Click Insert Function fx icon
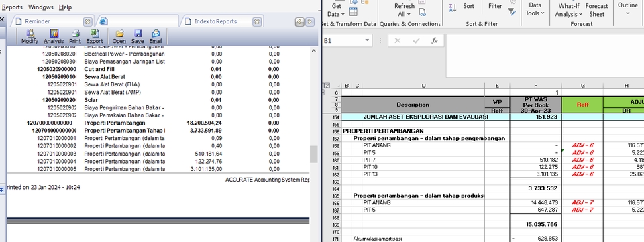The width and height of the screenshot is (644, 242). [x=435, y=41]
